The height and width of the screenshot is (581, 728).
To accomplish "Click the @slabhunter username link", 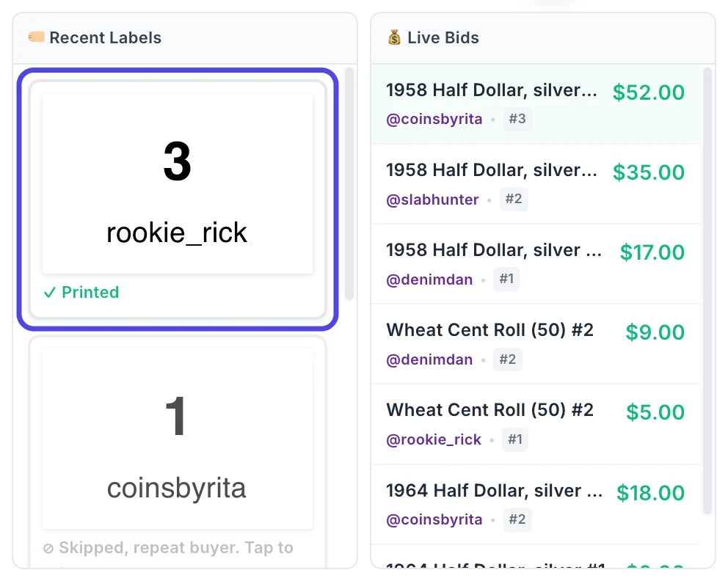I will (432, 200).
